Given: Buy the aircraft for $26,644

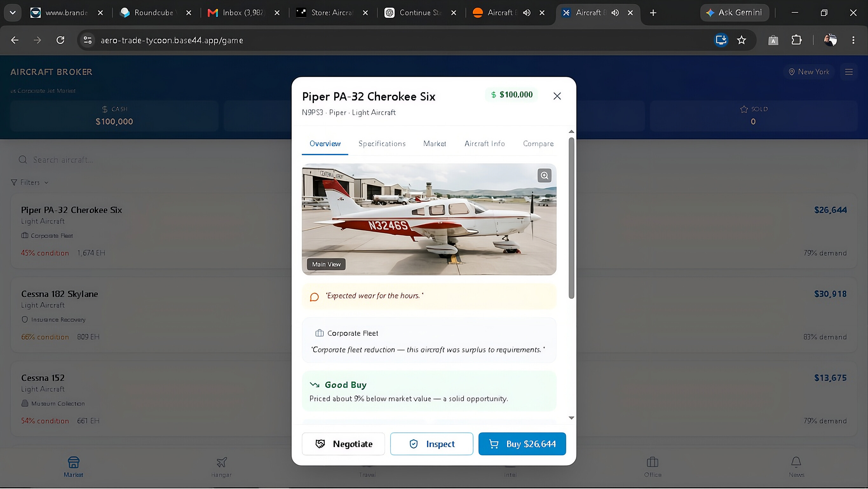Looking at the screenshot, I should coord(522,444).
